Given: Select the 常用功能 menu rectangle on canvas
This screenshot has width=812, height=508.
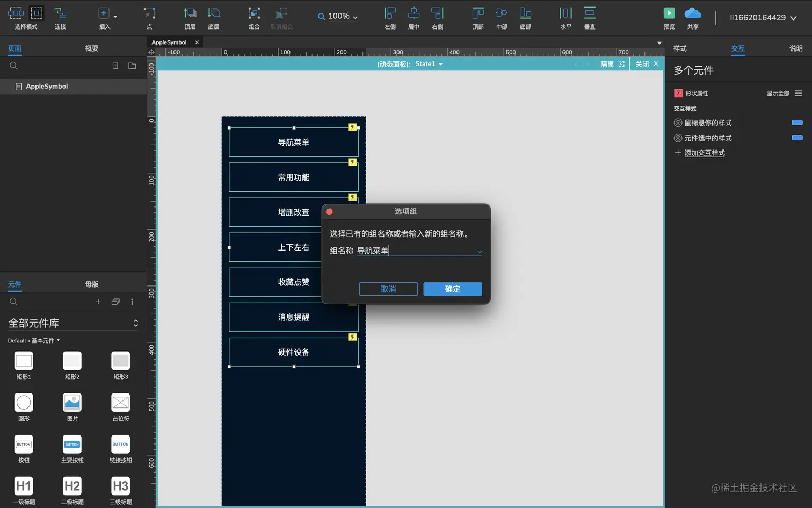Looking at the screenshot, I should click(x=294, y=177).
